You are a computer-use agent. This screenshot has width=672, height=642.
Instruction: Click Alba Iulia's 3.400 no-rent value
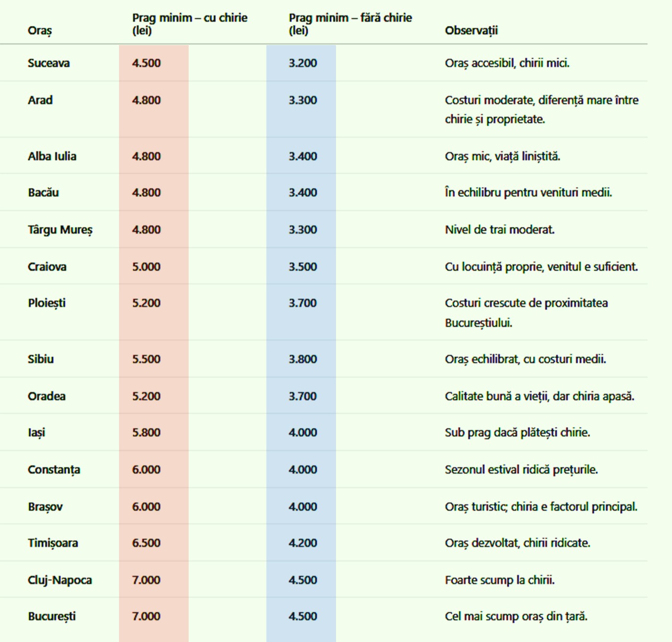coord(303,156)
